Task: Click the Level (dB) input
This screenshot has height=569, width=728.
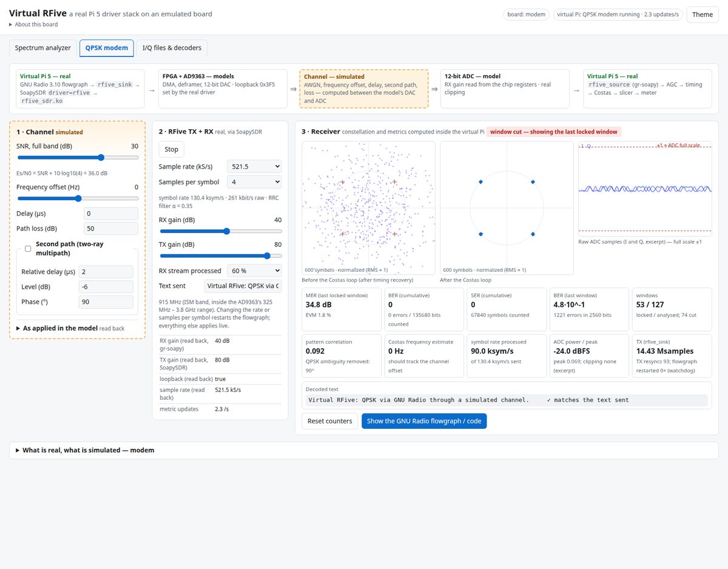Action: (106, 287)
